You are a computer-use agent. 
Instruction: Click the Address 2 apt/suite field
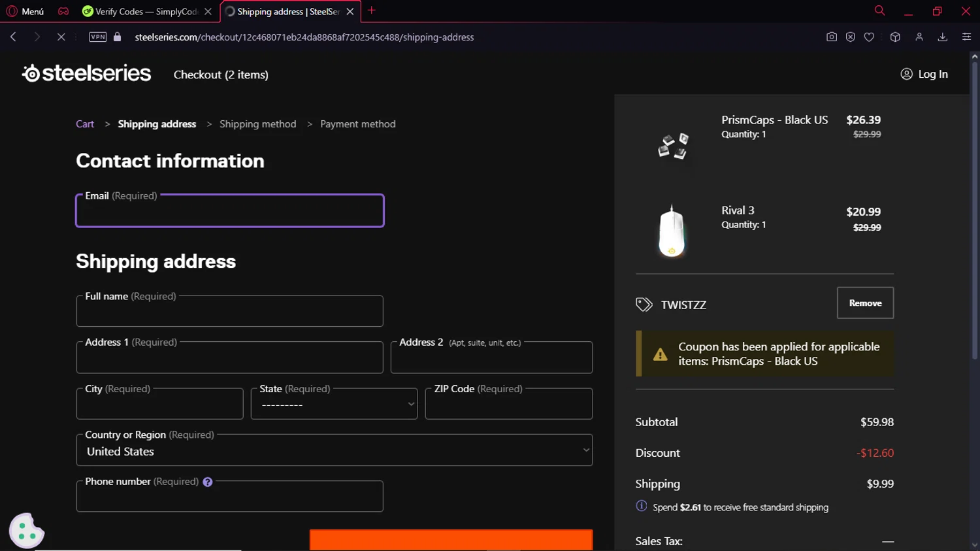point(491,358)
